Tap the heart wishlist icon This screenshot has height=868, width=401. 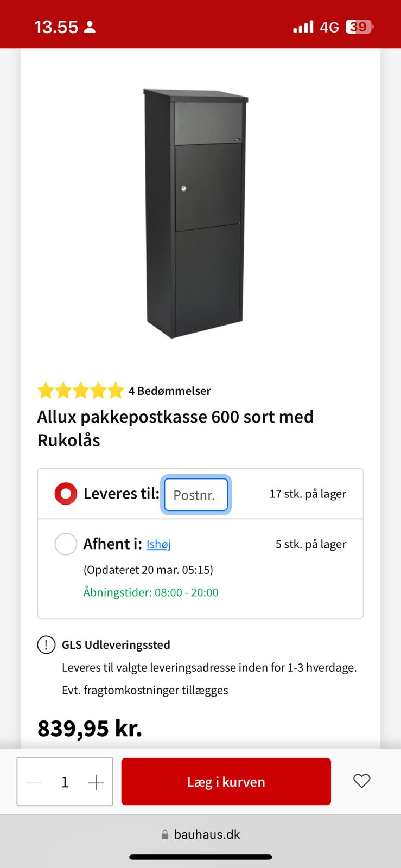[x=361, y=781]
